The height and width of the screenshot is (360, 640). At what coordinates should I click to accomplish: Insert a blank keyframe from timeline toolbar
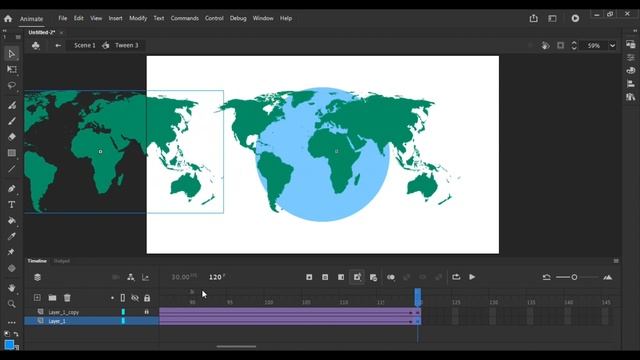pyautogui.click(x=325, y=277)
